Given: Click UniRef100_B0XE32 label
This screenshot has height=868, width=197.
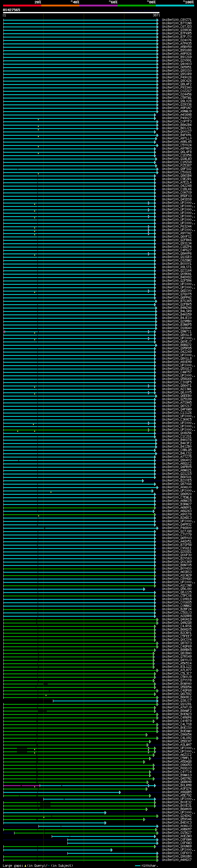Looking at the screenshot, I should pyautogui.click(x=177, y=802).
